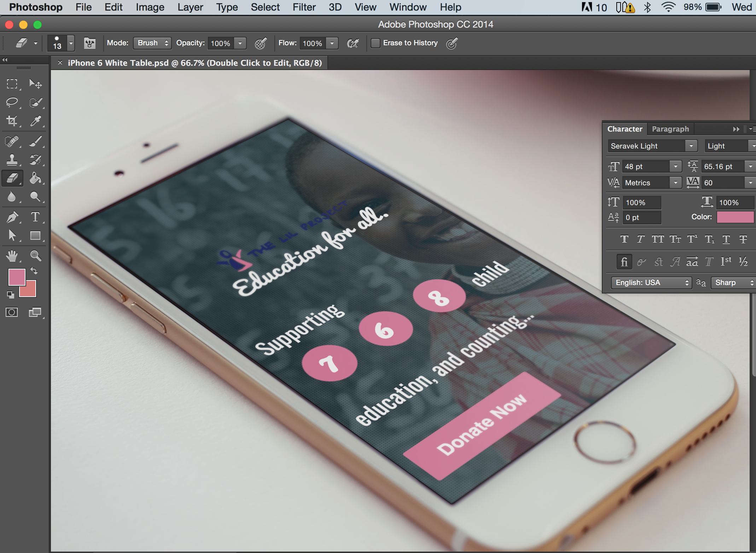Select the Rectangle shape tool

tap(35, 235)
